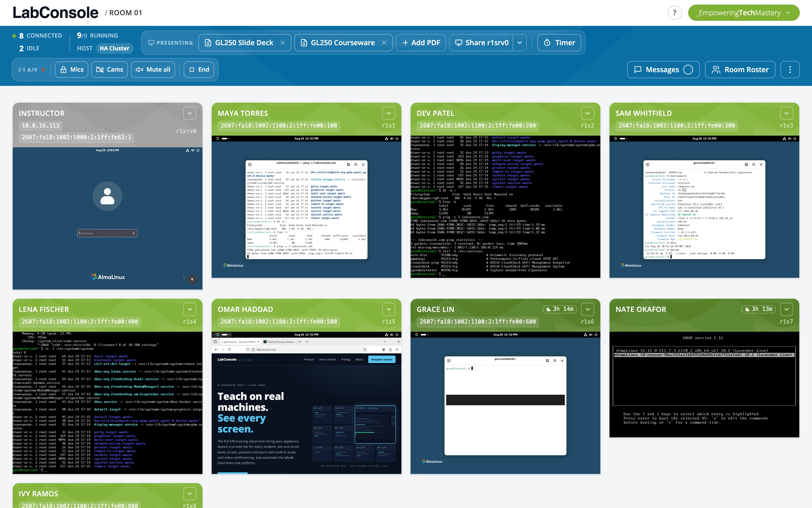Open Messages panel
812x508 pixels.
pos(663,70)
